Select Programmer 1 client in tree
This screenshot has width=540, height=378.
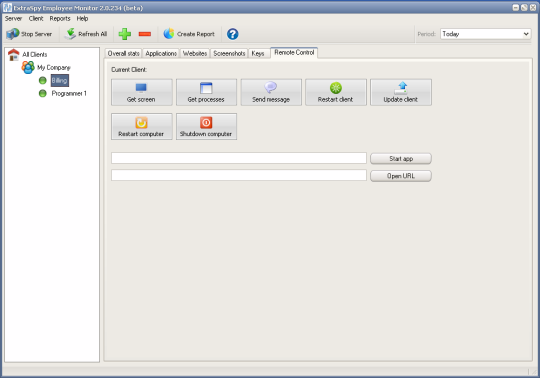[x=69, y=93]
